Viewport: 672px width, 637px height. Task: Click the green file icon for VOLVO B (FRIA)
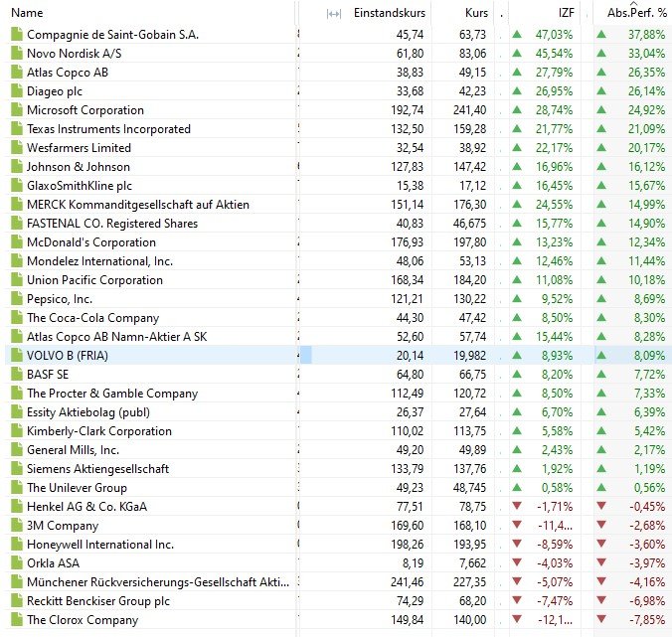coord(17,355)
